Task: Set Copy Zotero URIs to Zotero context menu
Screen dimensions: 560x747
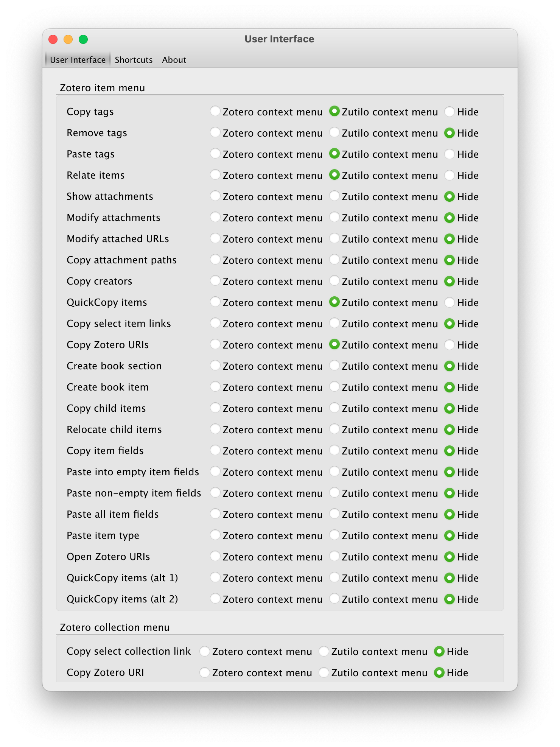Action: pyautogui.click(x=215, y=344)
